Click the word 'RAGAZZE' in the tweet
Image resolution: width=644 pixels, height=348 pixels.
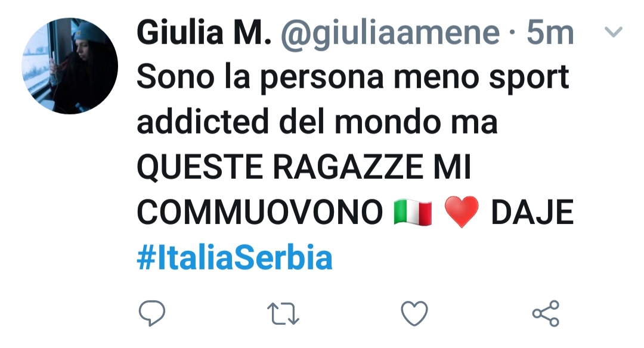348,167
